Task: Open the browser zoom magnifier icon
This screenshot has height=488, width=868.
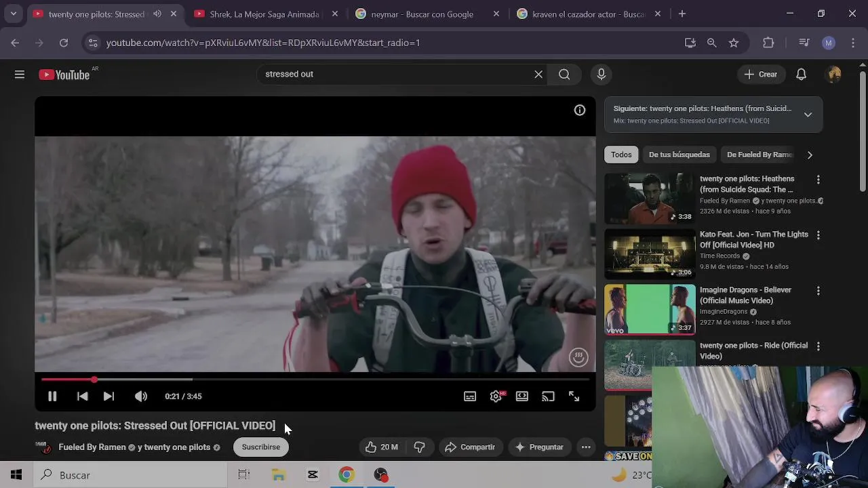Action: click(711, 43)
